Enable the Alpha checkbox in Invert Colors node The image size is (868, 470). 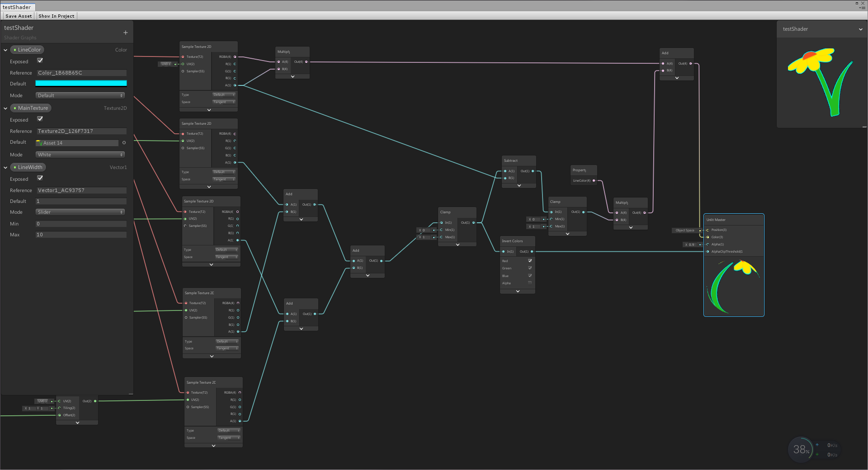point(530,283)
